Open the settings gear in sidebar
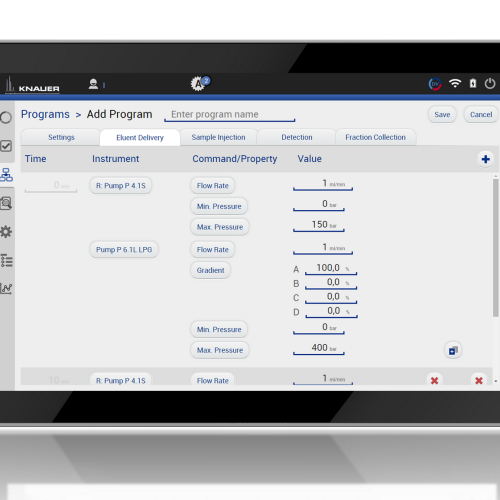This screenshot has height=500, width=500. click(x=6, y=232)
